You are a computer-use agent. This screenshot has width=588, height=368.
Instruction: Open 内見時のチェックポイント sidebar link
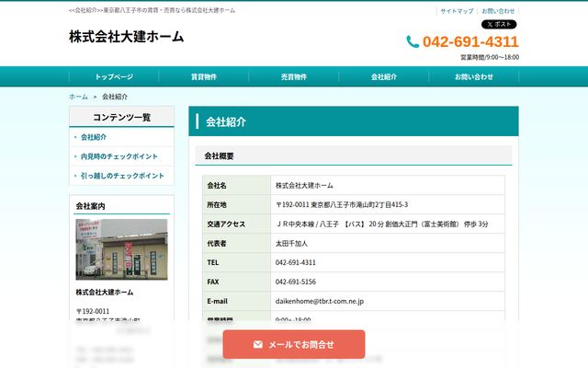tap(119, 156)
